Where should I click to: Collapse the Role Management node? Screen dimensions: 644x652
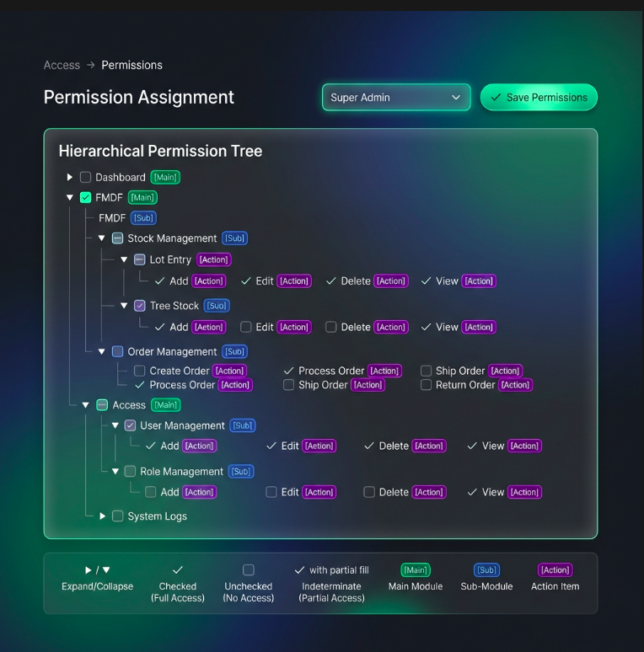point(115,472)
